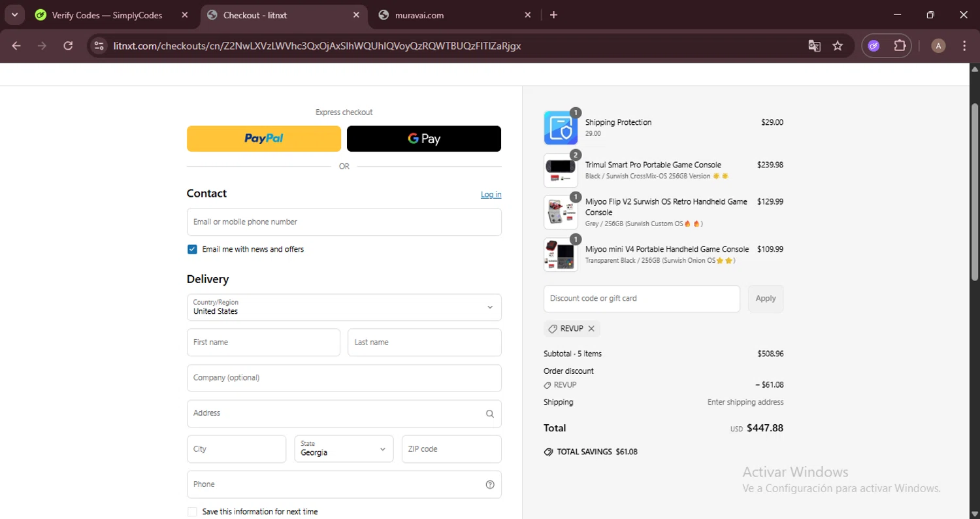Click the Last name field
The width and height of the screenshot is (980, 519).
click(425, 343)
